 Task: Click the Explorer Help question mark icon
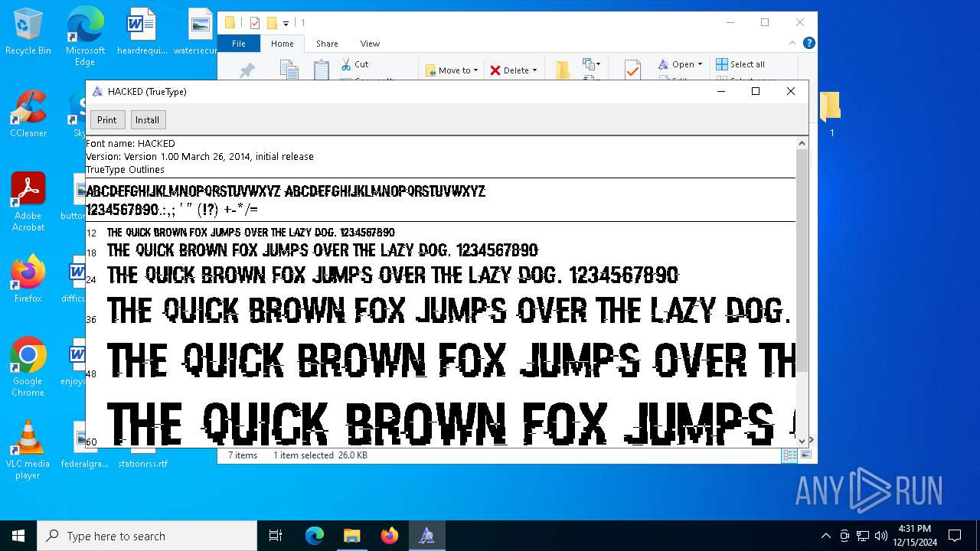[x=808, y=44]
